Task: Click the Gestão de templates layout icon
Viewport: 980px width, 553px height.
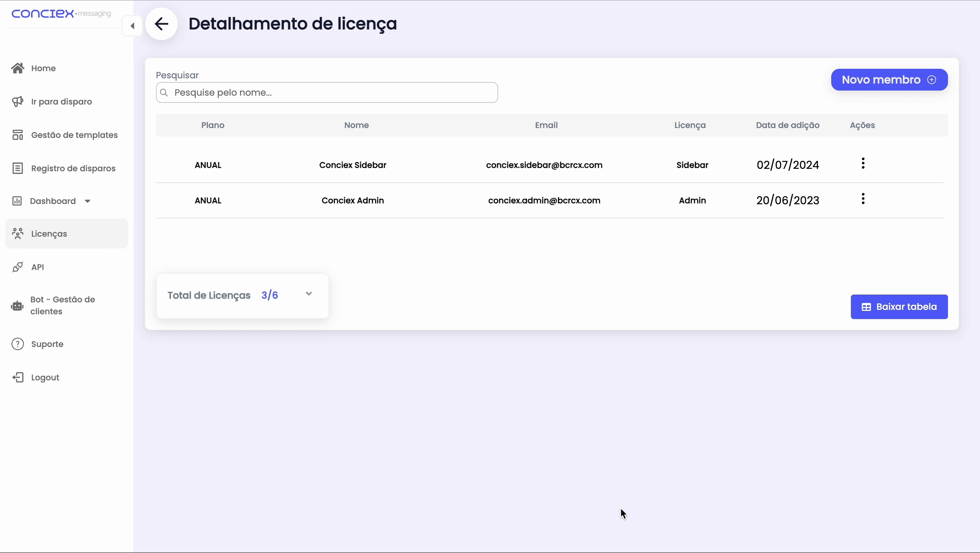Action: 17,135
